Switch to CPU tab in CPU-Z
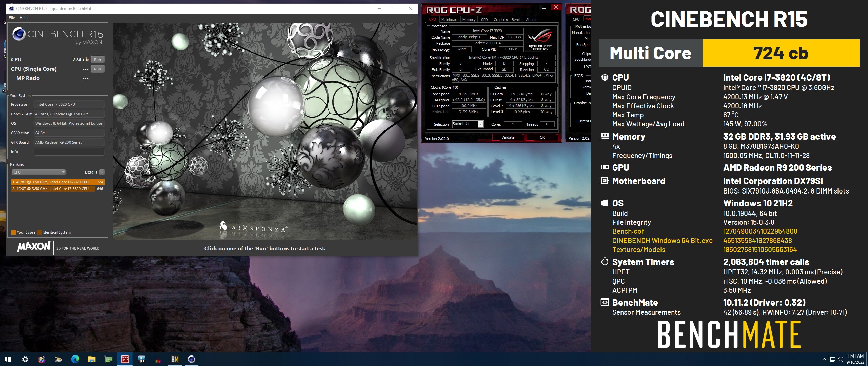 coord(433,20)
